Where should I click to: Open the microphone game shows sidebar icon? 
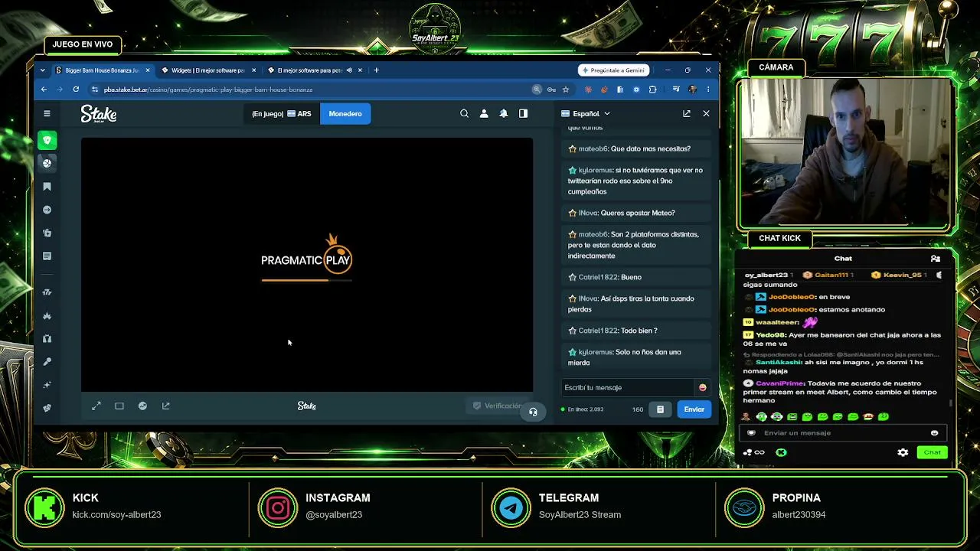click(47, 362)
